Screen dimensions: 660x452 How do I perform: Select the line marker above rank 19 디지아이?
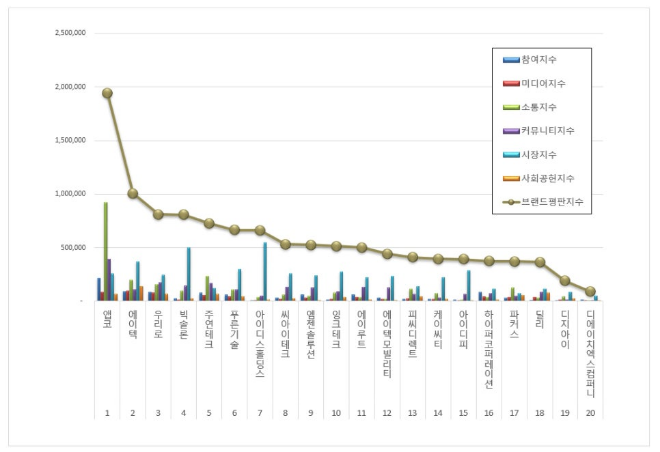coord(565,280)
